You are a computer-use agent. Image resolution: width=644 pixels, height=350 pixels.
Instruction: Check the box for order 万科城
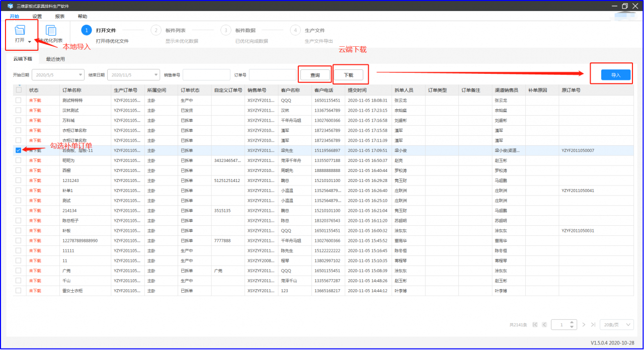19,120
